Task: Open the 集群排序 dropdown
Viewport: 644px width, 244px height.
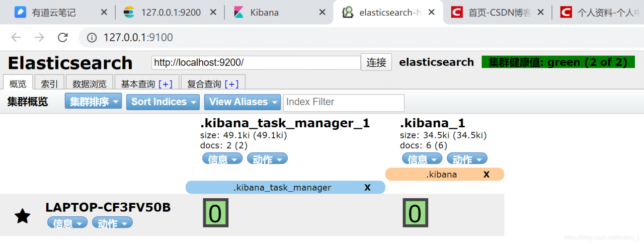Action: (x=93, y=102)
